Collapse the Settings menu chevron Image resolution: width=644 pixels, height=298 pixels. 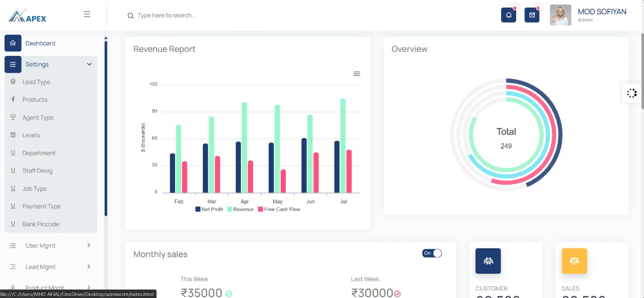[x=89, y=64]
